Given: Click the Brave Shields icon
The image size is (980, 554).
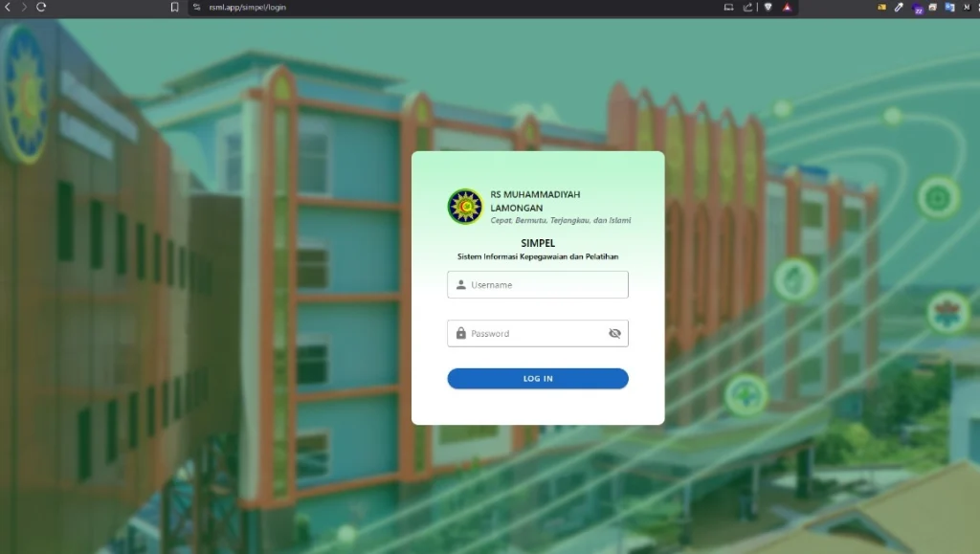Looking at the screenshot, I should [768, 7].
